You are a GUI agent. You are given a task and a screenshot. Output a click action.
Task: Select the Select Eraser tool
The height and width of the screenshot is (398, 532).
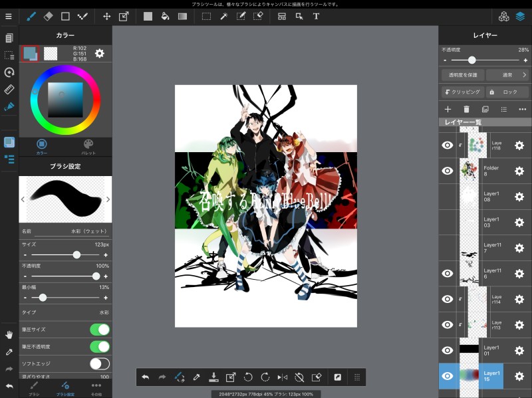tap(258, 16)
